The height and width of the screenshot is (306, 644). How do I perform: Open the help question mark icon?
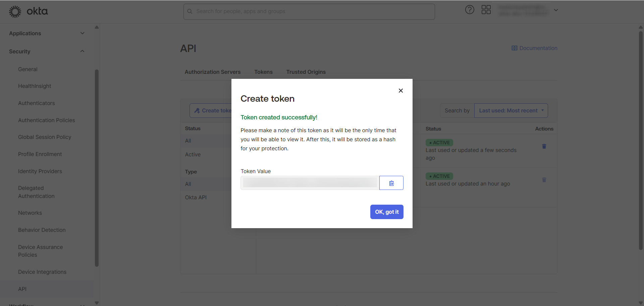point(470,10)
